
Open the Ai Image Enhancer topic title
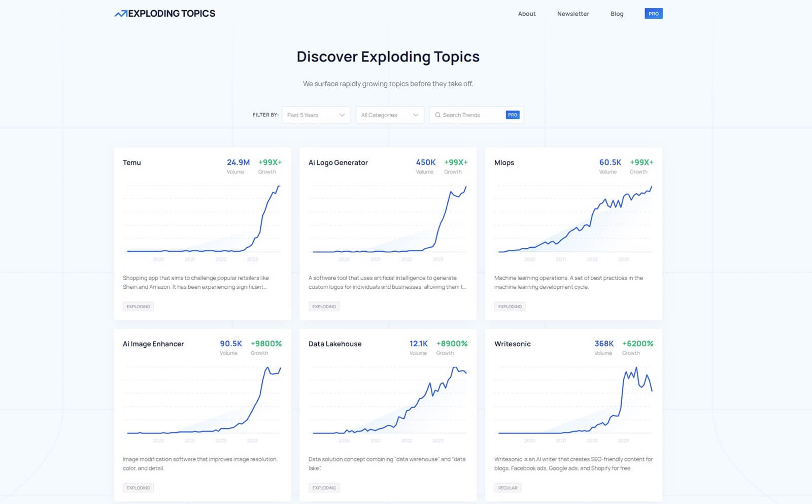153,344
